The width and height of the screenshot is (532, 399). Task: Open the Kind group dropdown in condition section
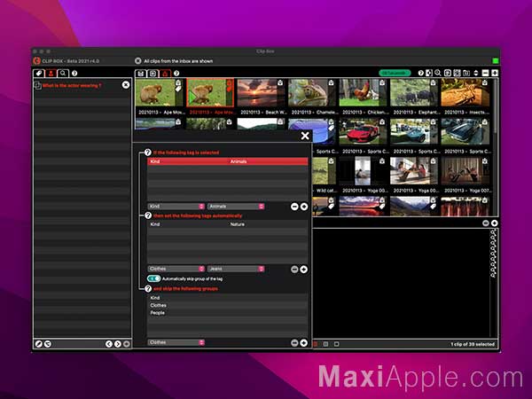coord(176,207)
